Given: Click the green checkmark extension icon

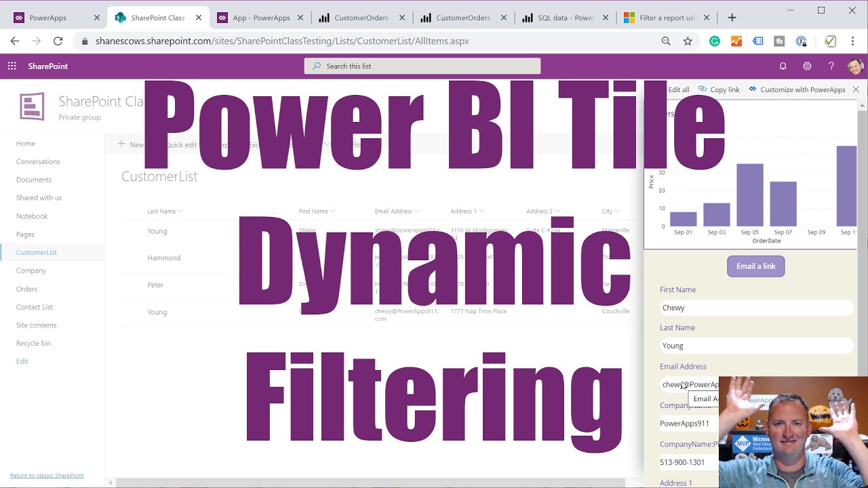Looking at the screenshot, I should 830,41.
